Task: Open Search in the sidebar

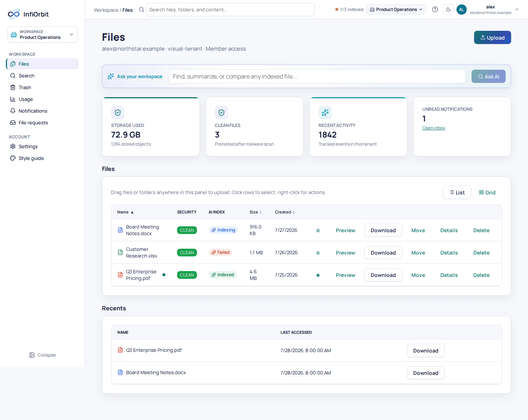Action: click(x=43, y=76)
